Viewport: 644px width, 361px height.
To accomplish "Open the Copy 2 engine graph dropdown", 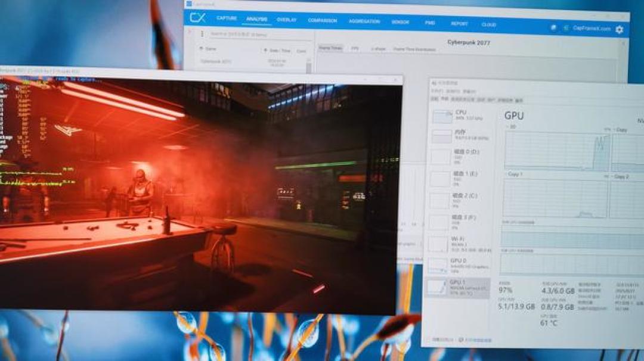I will 620,177.
